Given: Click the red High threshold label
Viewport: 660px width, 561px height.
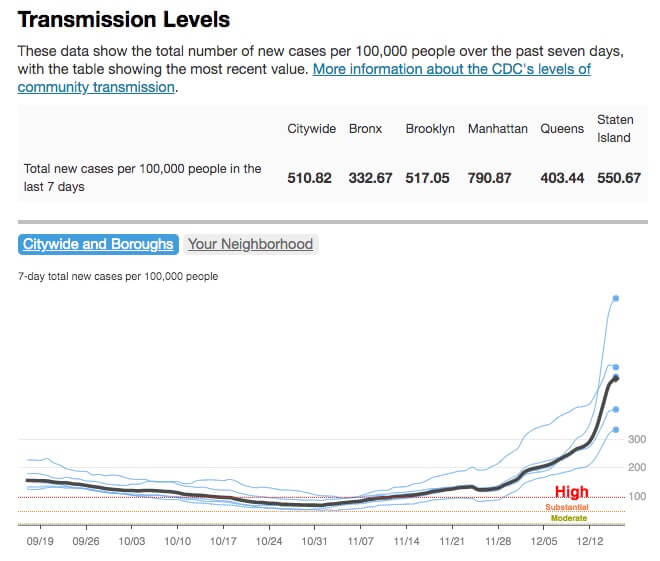Looking at the screenshot, I should pyautogui.click(x=572, y=492).
